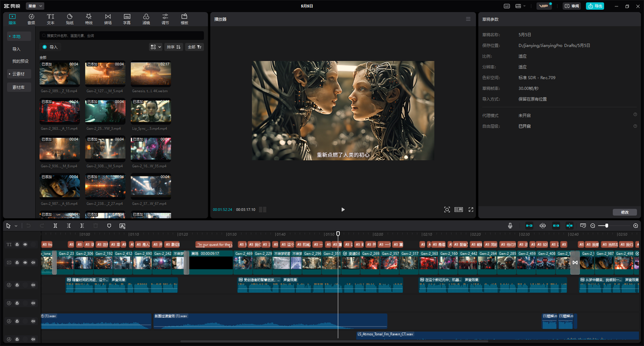Open the 字幕 captions tab
Screen dimensions: 644x346
127,19
